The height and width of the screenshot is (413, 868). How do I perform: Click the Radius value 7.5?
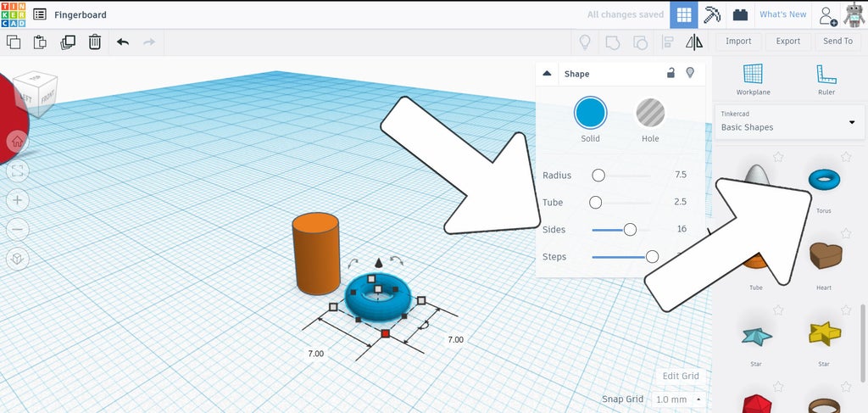pyautogui.click(x=681, y=175)
